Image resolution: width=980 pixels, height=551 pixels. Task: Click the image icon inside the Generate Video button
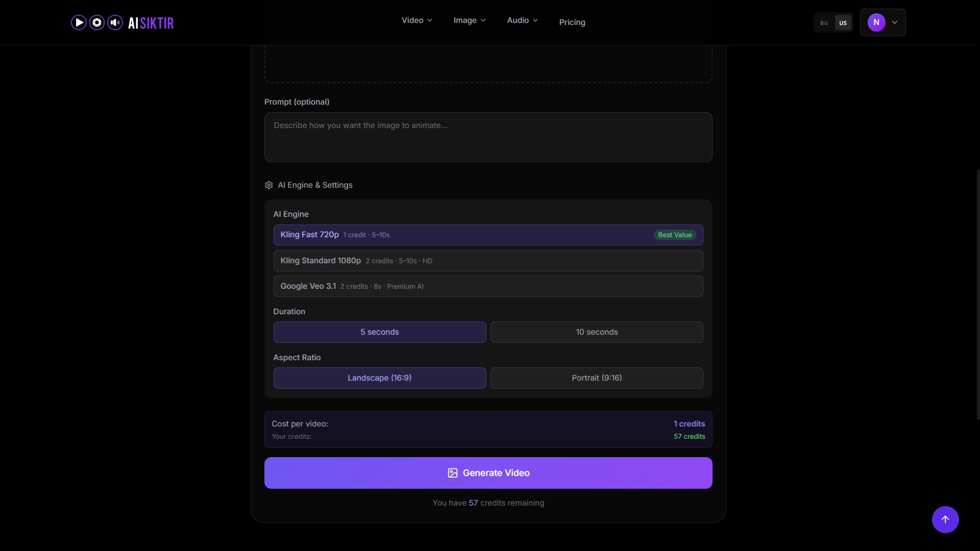point(452,473)
